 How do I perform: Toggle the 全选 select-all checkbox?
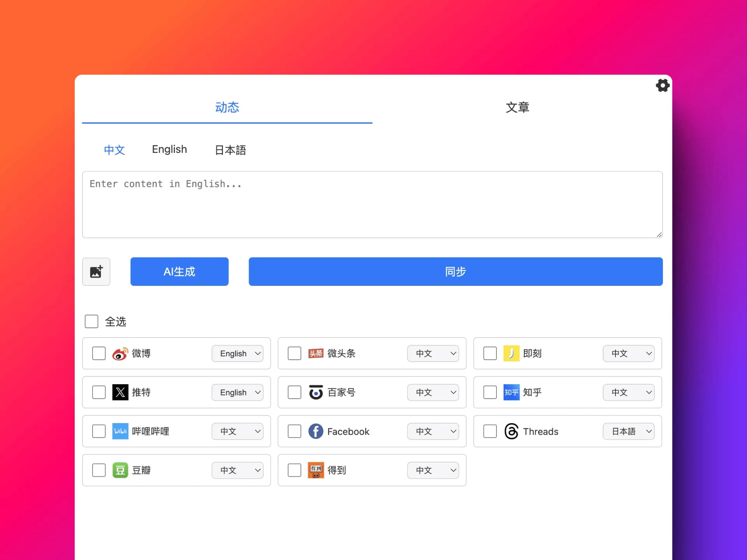point(91,321)
